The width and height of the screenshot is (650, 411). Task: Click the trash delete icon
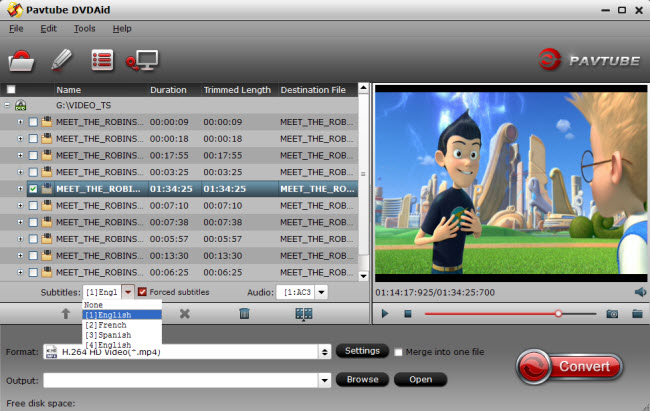click(244, 313)
